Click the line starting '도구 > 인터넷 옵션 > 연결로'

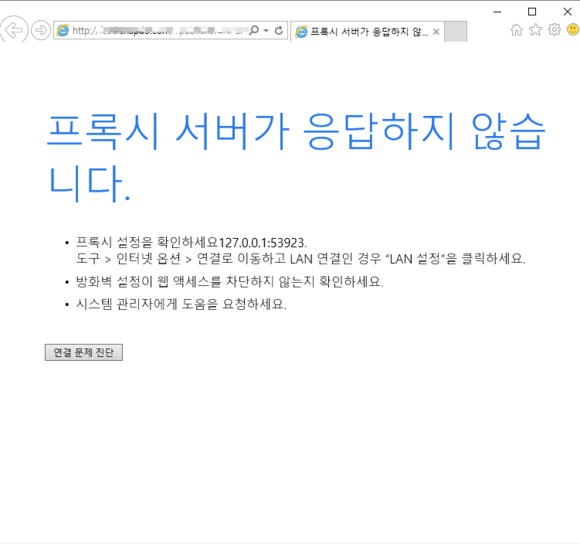(301, 259)
